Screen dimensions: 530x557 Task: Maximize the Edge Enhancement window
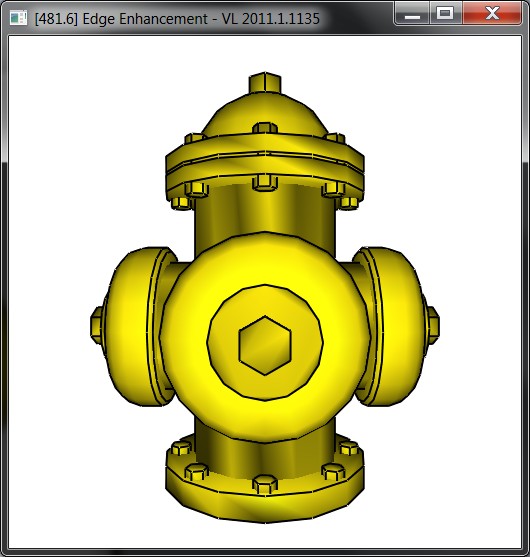pyautogui.click(x=445, y=13)
